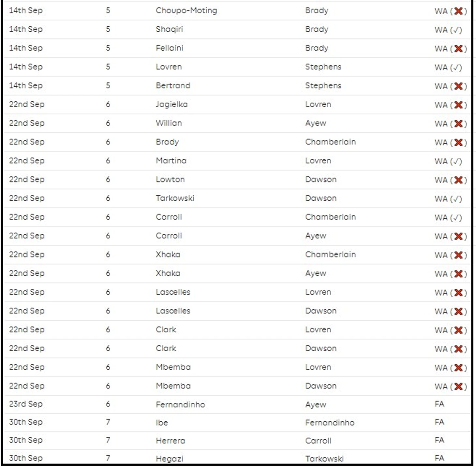Click the red X in Lowton Dawson row
Image resolution: width=476 pixels, height=467 pixels.
click(x=458, y=180)
